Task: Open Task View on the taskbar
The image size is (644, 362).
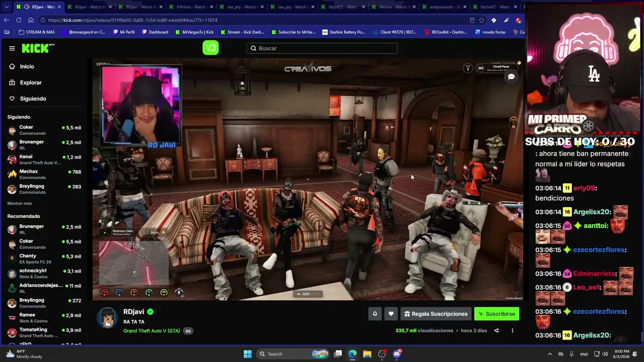Action: click(x=338, y=354)
